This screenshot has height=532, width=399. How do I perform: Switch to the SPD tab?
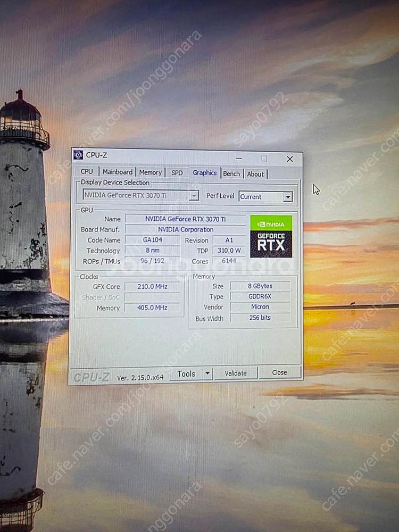(177, 173)
